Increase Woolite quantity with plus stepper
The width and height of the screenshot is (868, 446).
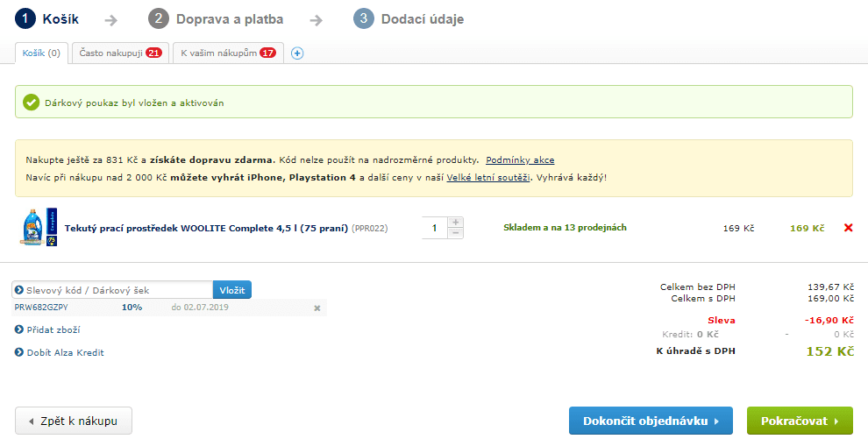455,223
